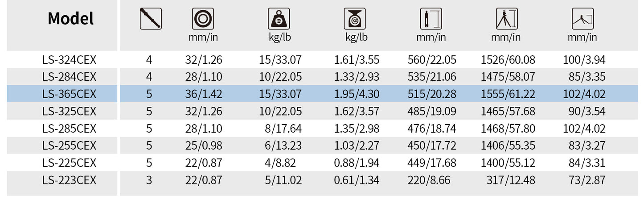
Task: Click the 0.61/1.34 weight value
Action: [357, 180]
